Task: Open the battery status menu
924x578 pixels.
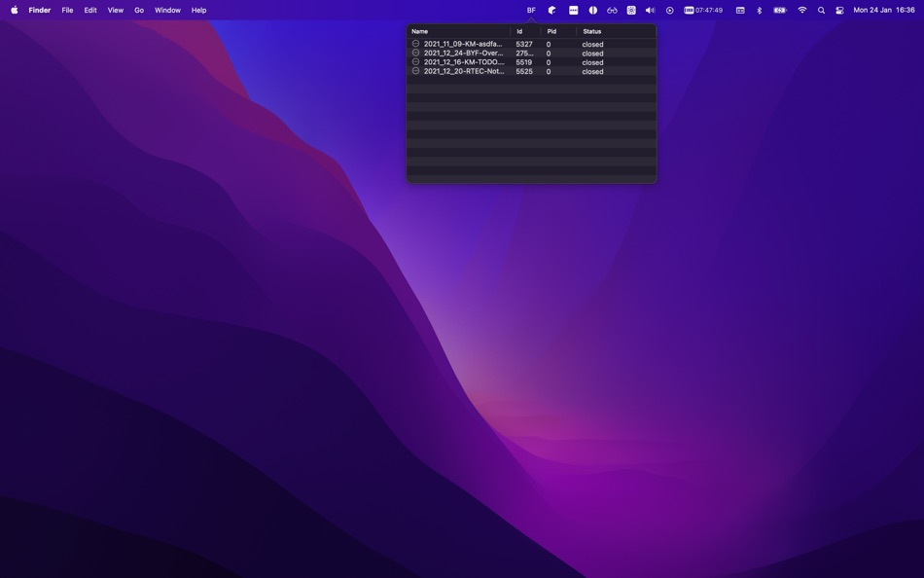Action: click(780, 10)
